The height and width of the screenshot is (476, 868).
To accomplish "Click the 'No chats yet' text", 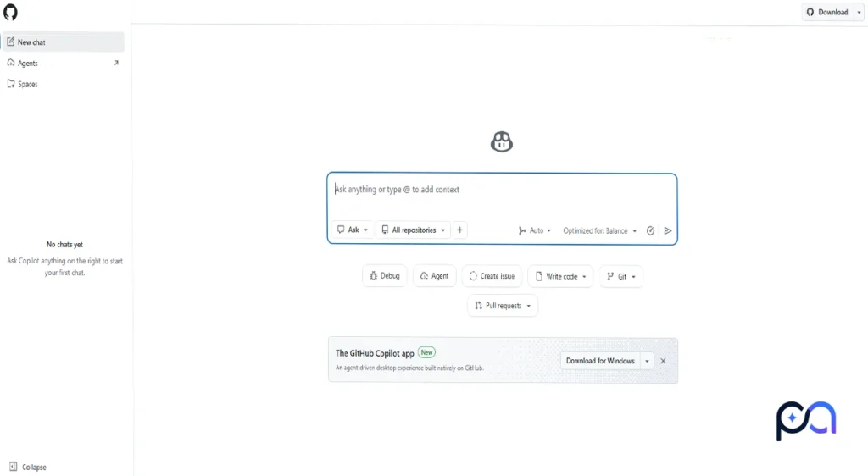I will [64, 245].
